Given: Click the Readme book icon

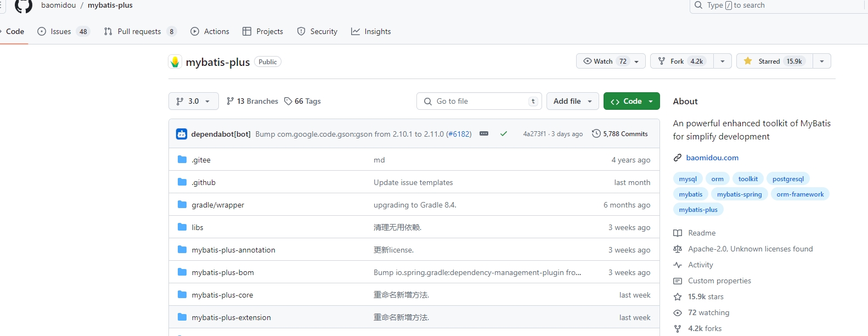Looking at the screenshot, I should point(678,233).
